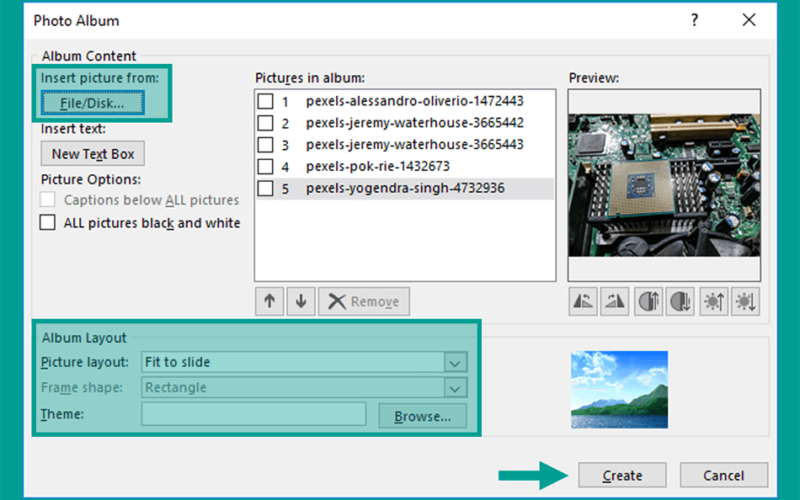Check box for pexels-alessandro-oliverio-1472443

tap(265, 101)
